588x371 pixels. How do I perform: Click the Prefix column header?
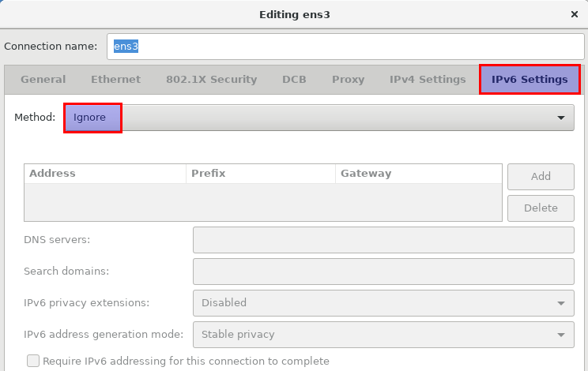pyautogui.click(x=259, y=174)
